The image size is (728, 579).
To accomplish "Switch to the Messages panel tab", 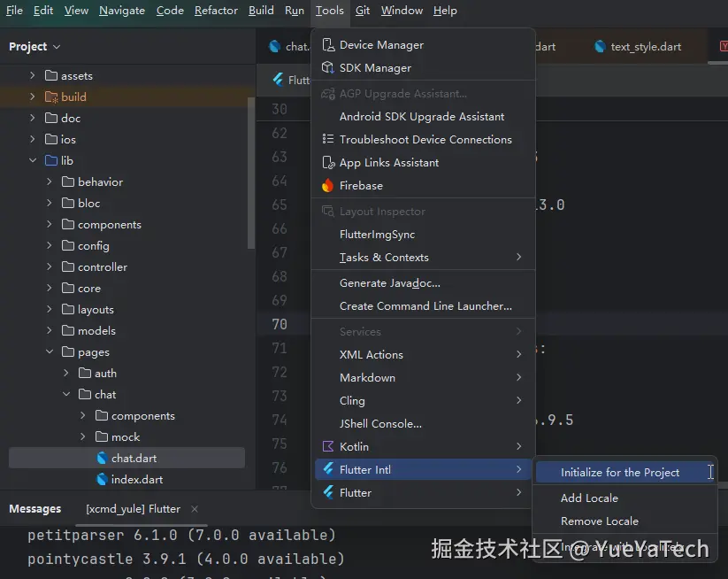I will pyautogui.click(x=34, y=509).
